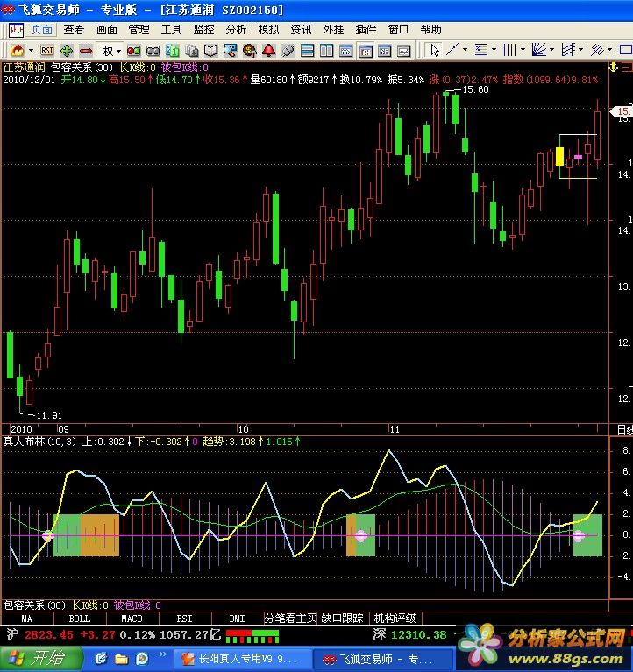Switch to the MA indicator tab
The image size is (633, 672).
click(x=27, y=619)
